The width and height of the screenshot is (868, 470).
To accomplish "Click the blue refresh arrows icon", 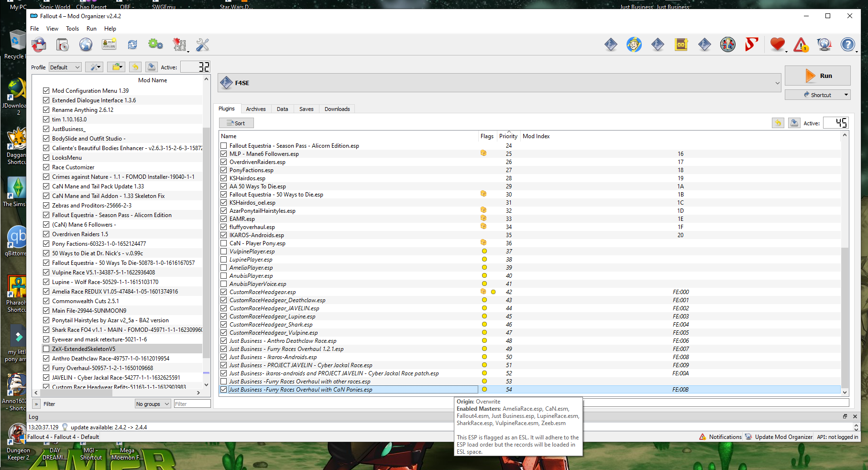I will coord(132,45).
